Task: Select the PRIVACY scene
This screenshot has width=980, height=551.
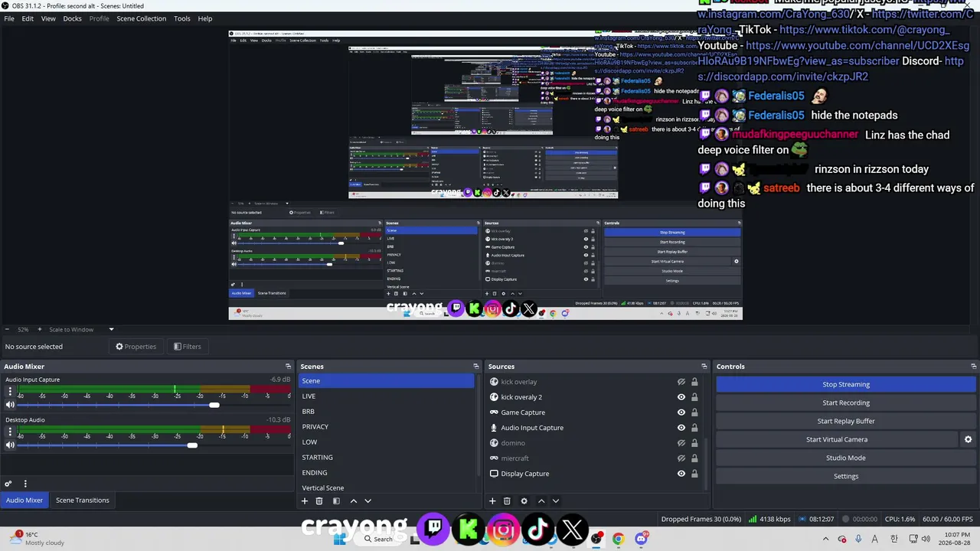Action: coord(387,427)
